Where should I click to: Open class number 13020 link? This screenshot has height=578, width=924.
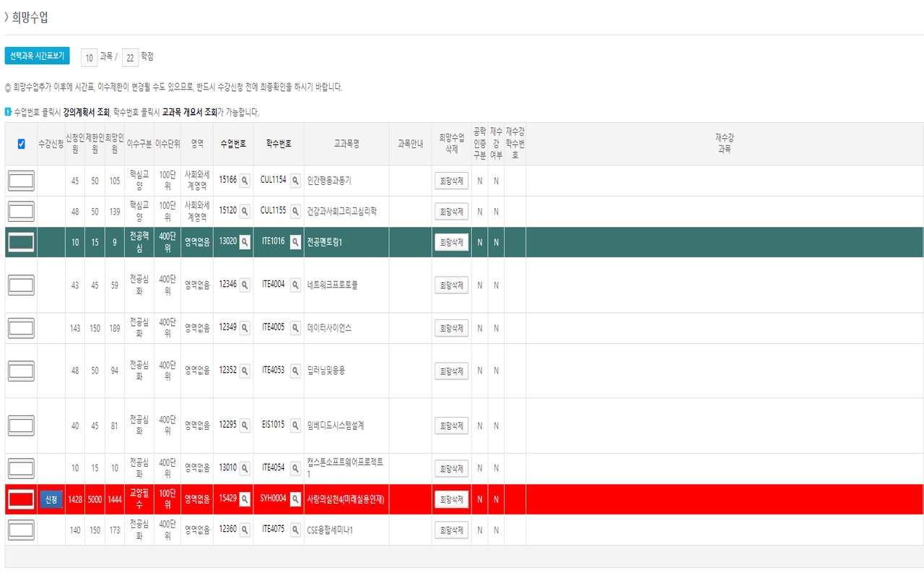228,241
